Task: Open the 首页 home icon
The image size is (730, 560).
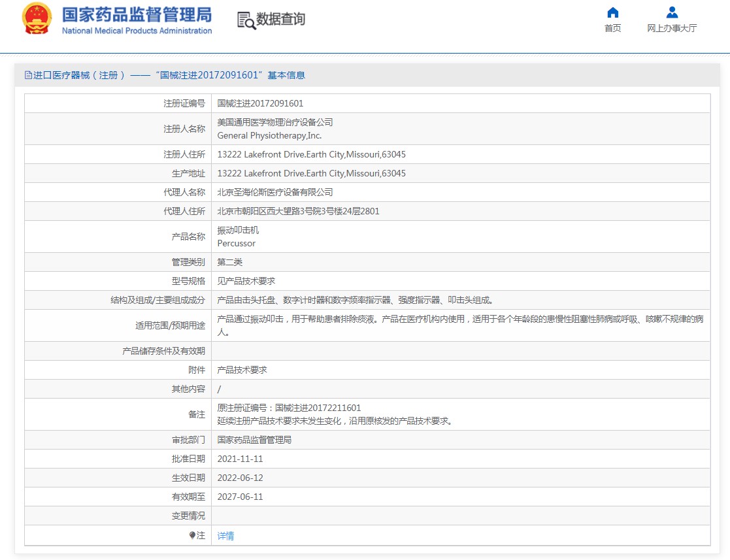Action: click(x=612, y=12)
